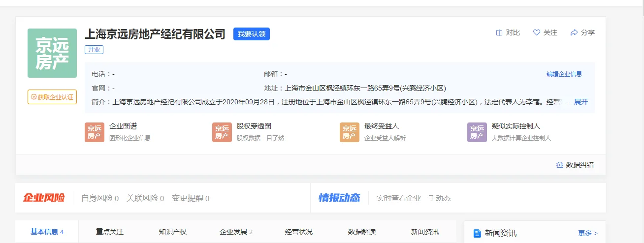Image resolution: width=644 pixels, height=243 pixels.
Task: Expand the company 简介 with 展开
Action: (x=581, y=102)
